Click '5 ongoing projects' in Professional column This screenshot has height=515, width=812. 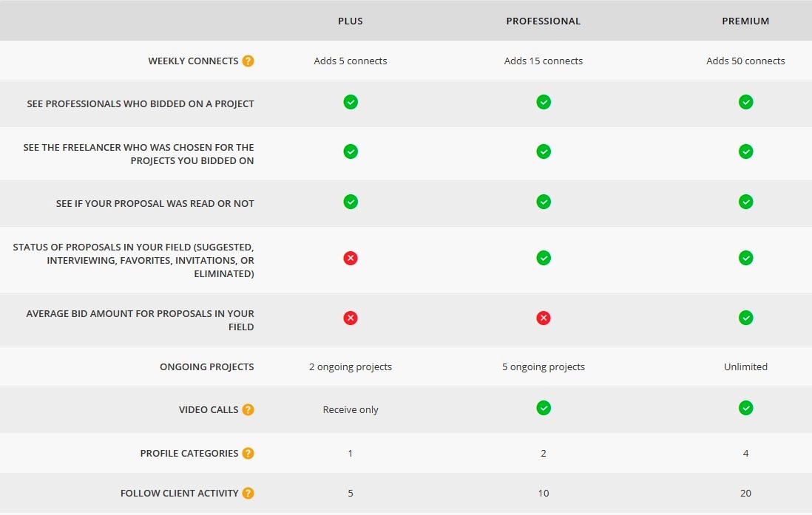(x=544, y=366)
